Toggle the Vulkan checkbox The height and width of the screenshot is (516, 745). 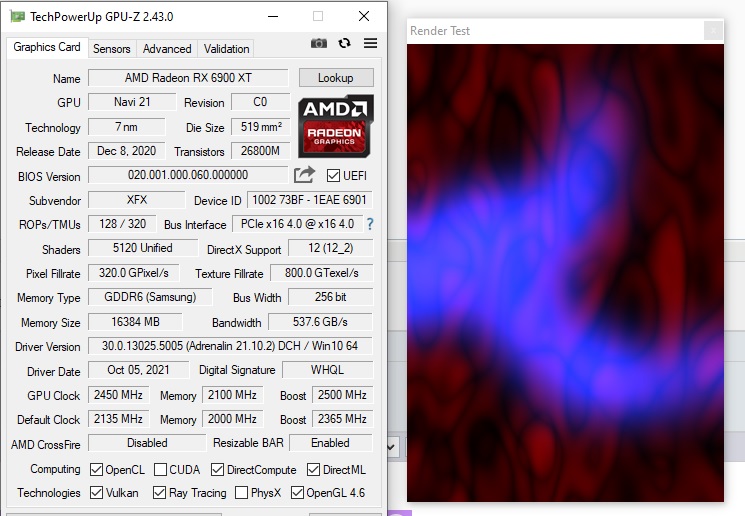coord(96,492)
